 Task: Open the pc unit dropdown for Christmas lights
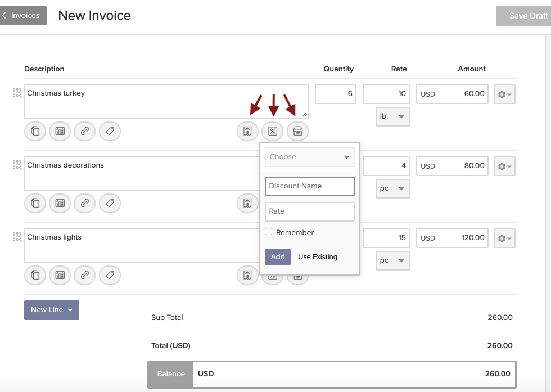coord(392,260)
